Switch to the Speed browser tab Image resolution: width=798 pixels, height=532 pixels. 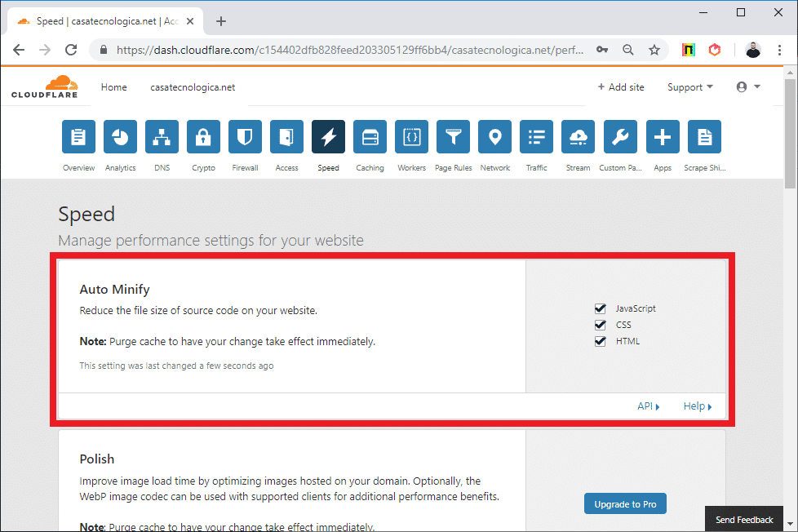[x=105, y=21]
